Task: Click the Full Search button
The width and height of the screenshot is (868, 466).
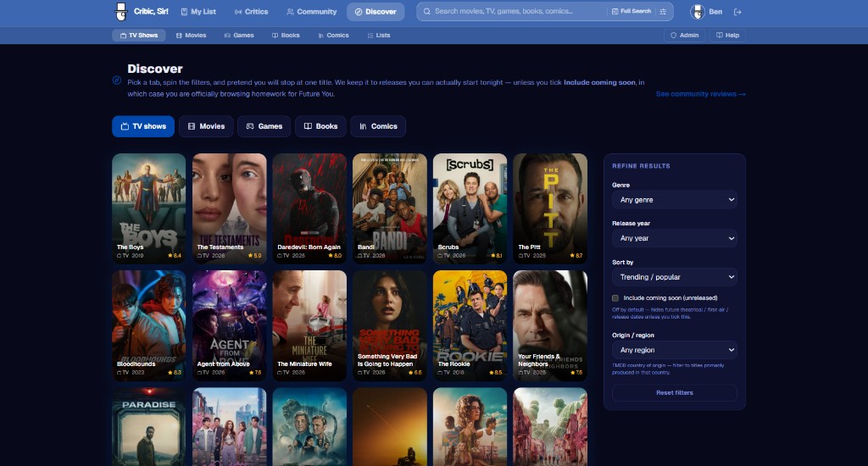Action: 631,12
